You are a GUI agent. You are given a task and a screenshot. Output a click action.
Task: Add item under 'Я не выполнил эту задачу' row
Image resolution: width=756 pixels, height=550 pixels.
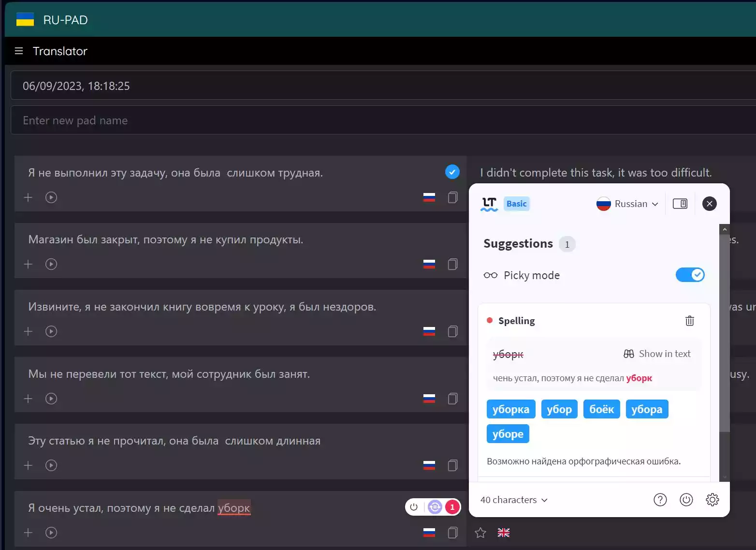pos(28,197)
